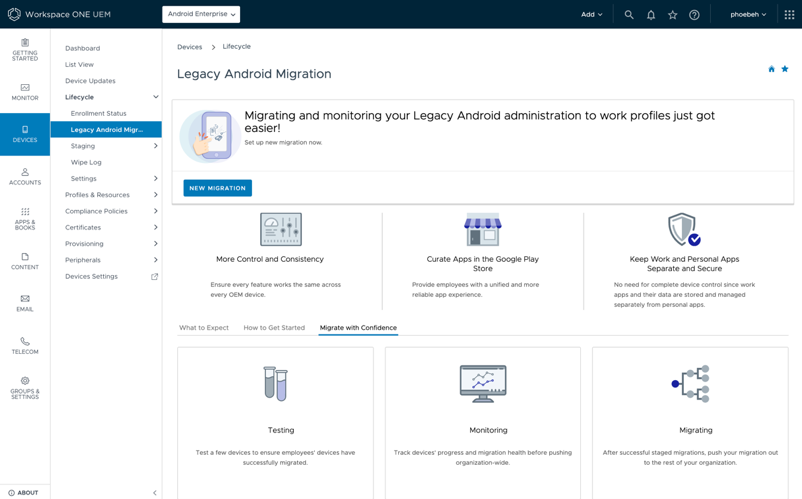Expand Profiles & Resources submenu
Screen dimensions: 802x499
point(155,195)
